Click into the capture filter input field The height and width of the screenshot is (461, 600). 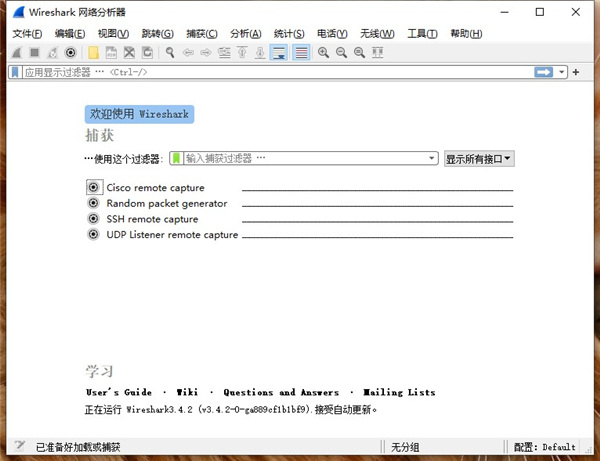click(305, 158)
